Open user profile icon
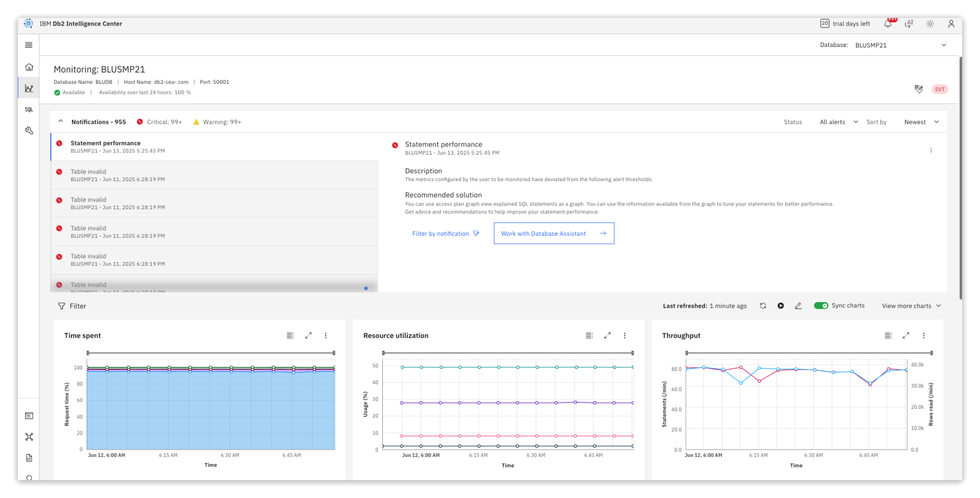980x498 pixels. [951, 24]
